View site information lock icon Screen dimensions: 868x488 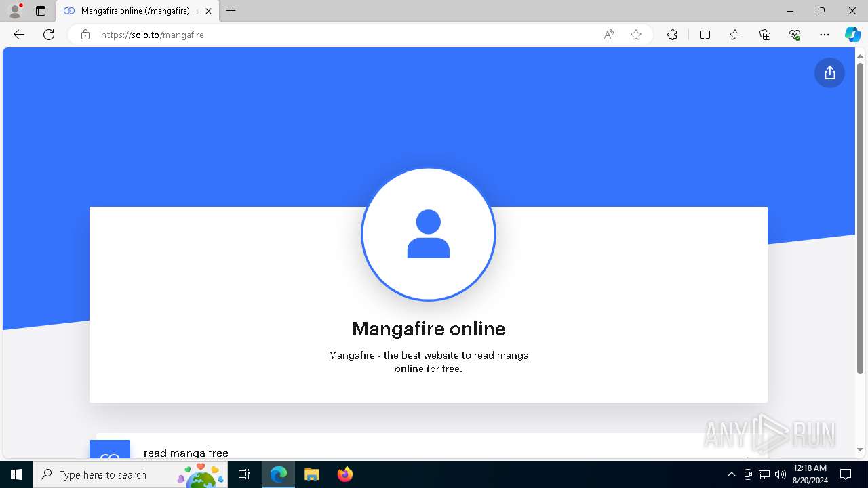pos(85,35)
